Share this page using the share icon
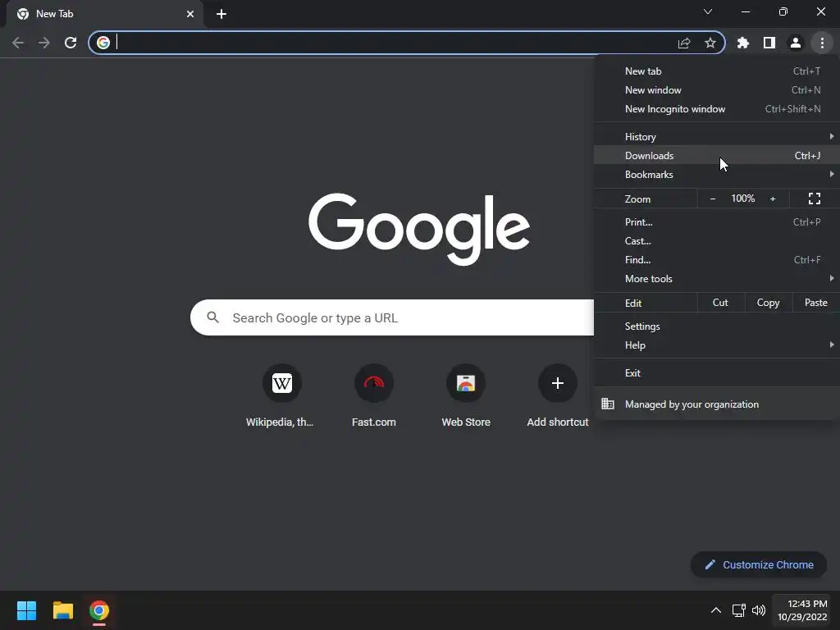Screen dimensions: 840x630 [684, 43]
